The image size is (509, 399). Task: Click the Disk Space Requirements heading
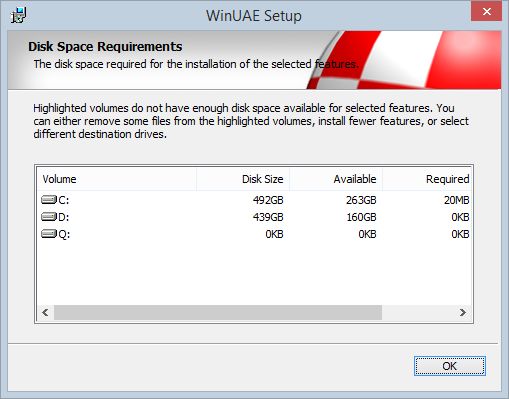(105, 47)
